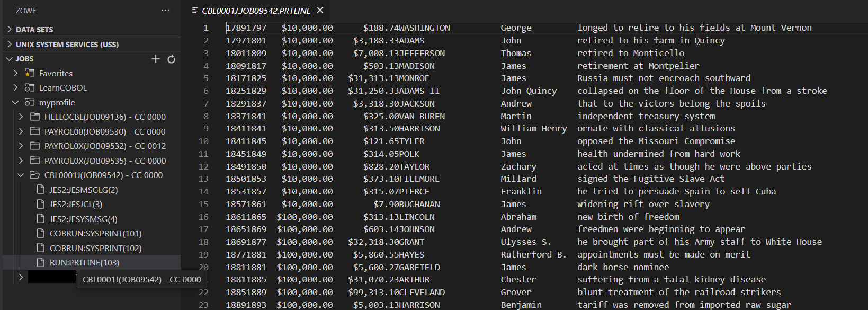Open JES2:JESJCL(3) spool file
868x310 pixels.
point(76,205)
